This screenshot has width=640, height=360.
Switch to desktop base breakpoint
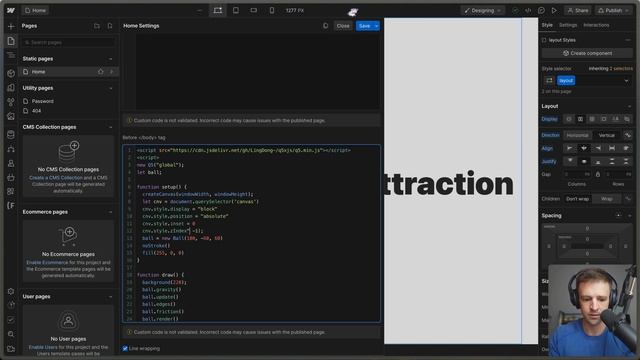pos(218,10)
